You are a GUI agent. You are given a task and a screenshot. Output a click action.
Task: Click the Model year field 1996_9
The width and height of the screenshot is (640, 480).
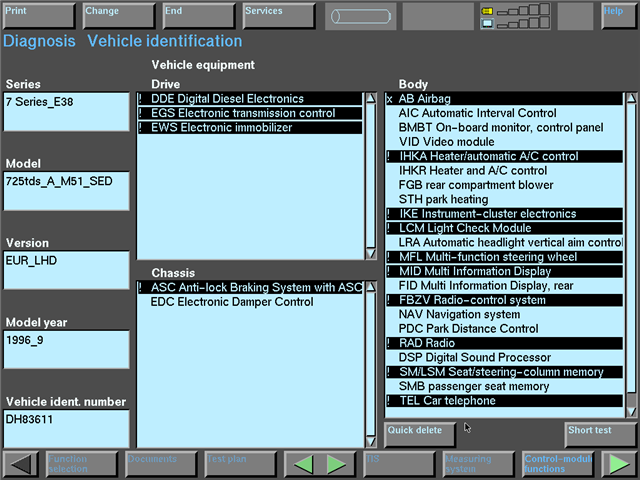coord(67,350)
